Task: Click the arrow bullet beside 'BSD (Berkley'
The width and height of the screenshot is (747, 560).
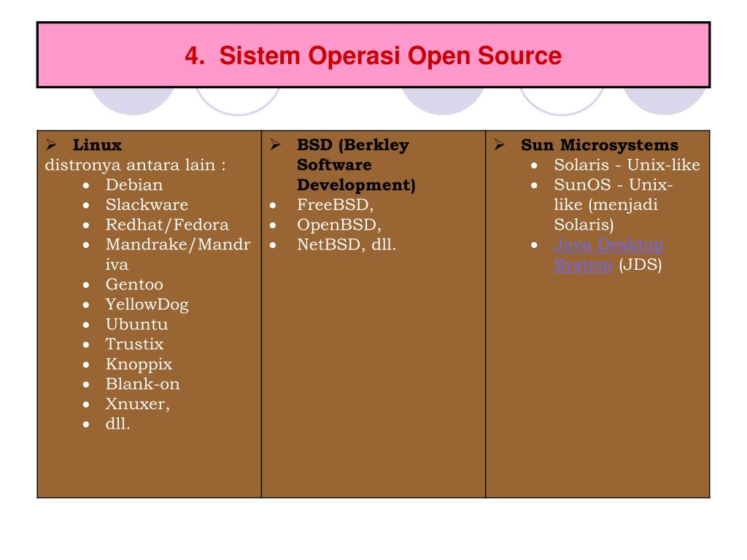Action: 275,144
